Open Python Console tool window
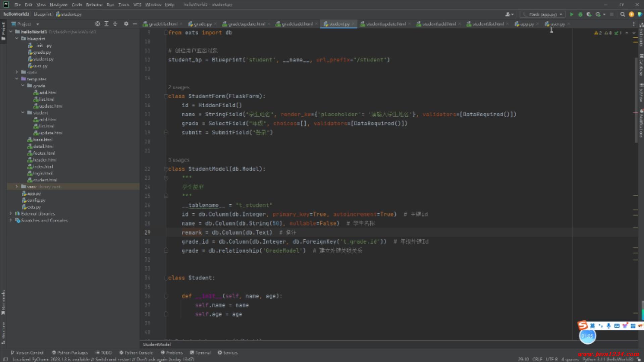 click(x=136, y=353)
